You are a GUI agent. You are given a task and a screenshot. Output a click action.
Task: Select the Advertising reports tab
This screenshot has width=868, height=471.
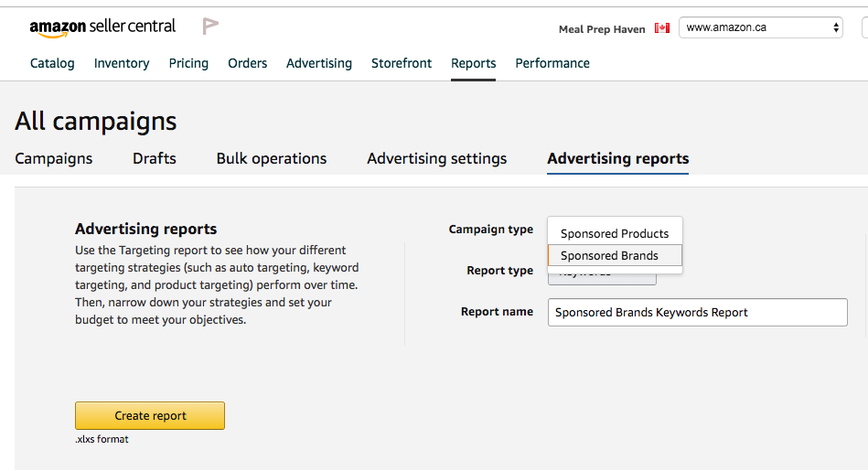click(x=617, y=158)
